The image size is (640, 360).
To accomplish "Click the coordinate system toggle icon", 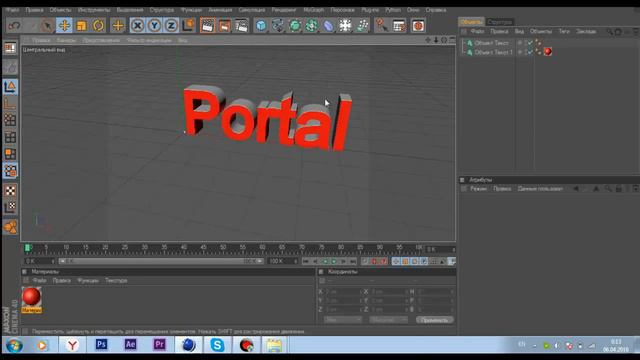I will (x=188, y=26).
